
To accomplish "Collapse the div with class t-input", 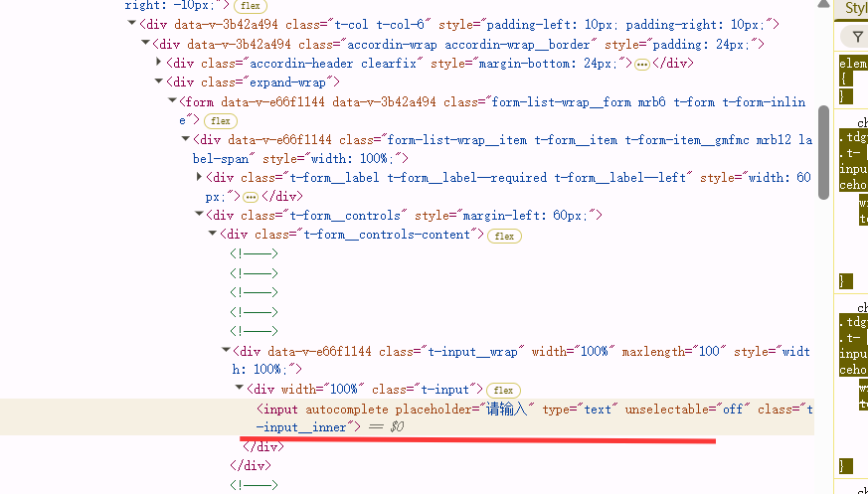I will tap(240, 388).
